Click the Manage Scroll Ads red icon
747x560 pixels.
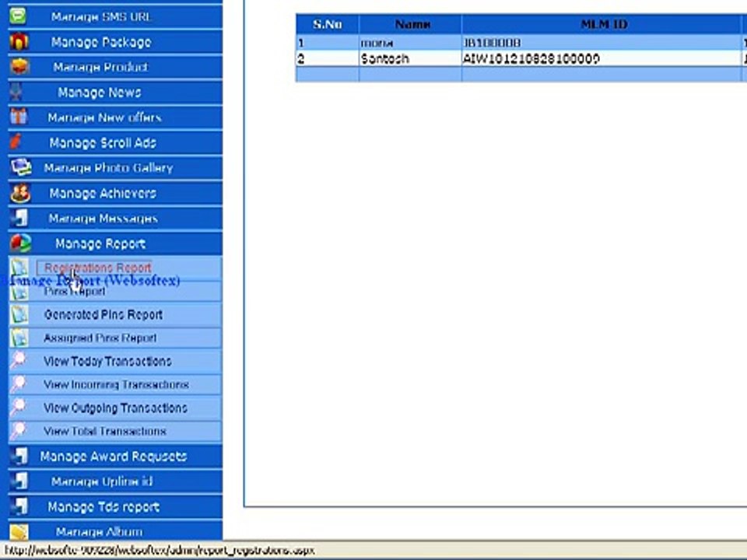[x=16, y=142]
